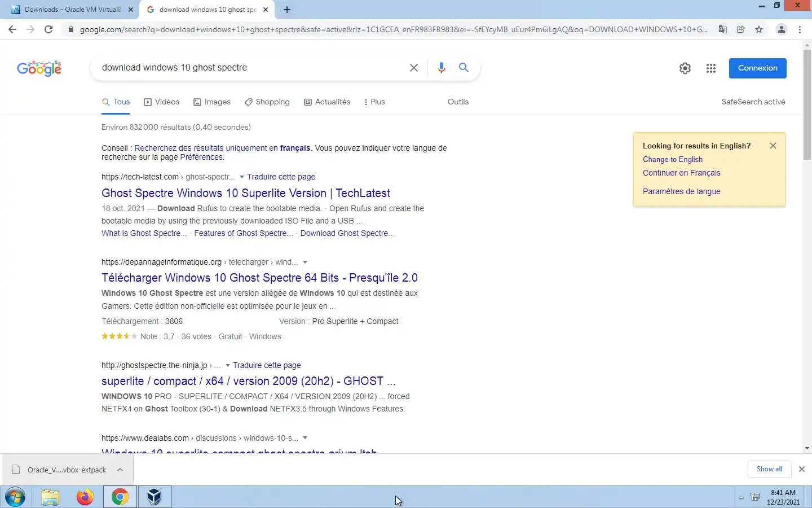Go back with the browser back arrow
Screen dimensions: 812x508
pos(12,29)
